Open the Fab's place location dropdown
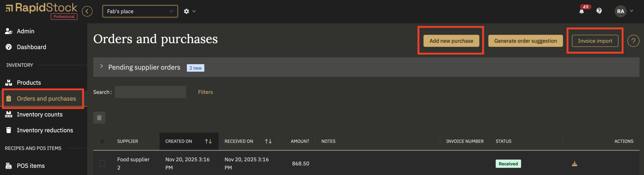 tap(140, 11)
